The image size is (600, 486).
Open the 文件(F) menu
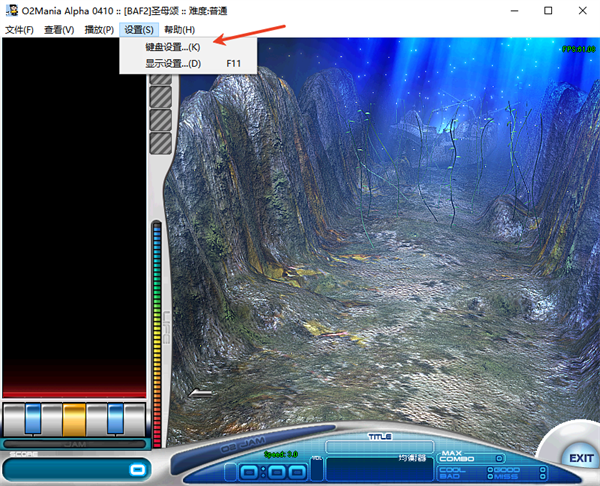(19, 30)
